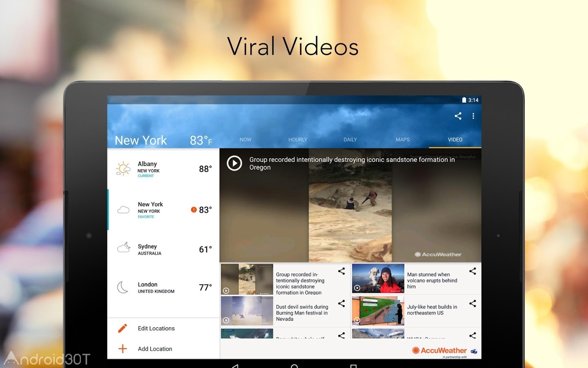This screenshot has height=368, width=588.
Task: Click the 3:14 clock in status bar
Action: [473, 100]
